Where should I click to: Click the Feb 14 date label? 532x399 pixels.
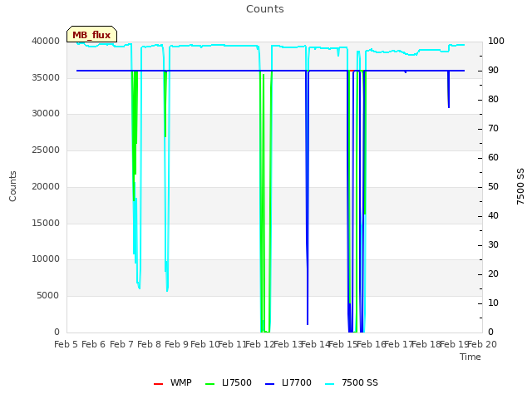316,345
